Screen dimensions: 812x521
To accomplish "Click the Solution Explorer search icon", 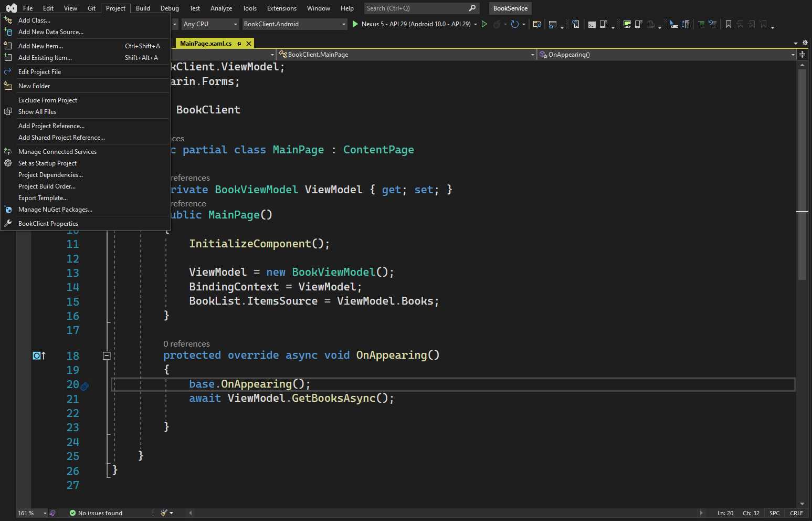I will [537, 24].
